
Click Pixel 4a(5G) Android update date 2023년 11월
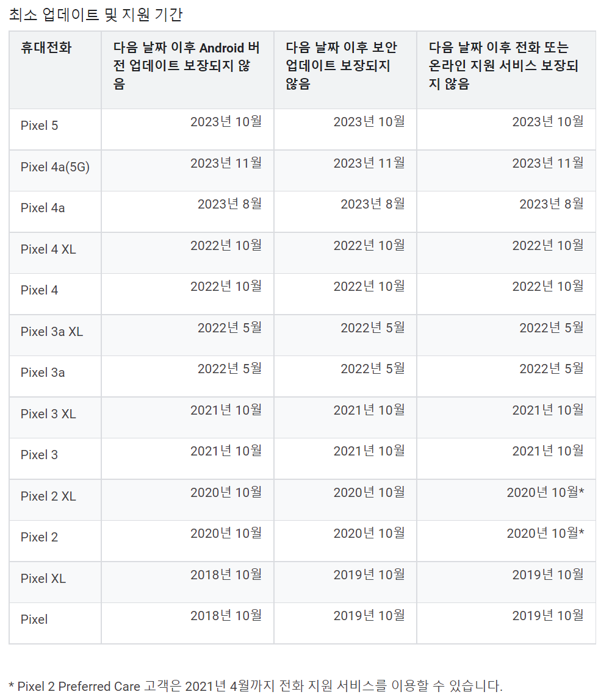pos(226,163)
